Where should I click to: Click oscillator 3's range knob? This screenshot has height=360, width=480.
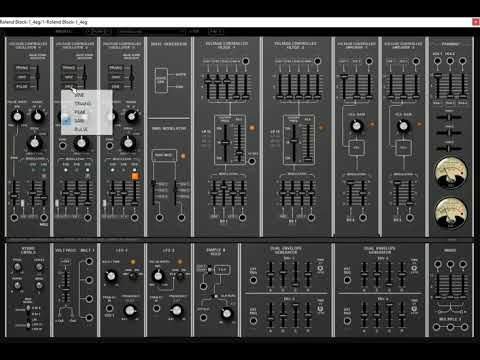pyautogui.click(x=132, y=116)
